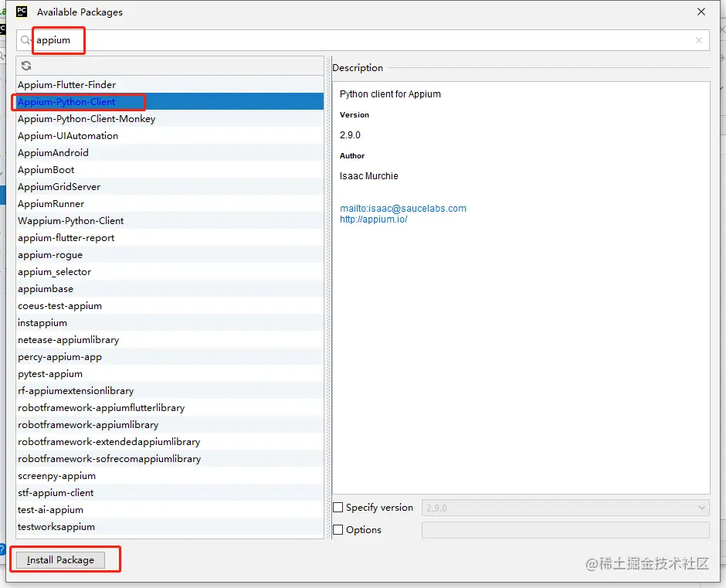
Task: Clear the appium search text
Action: tap(699, 40)
